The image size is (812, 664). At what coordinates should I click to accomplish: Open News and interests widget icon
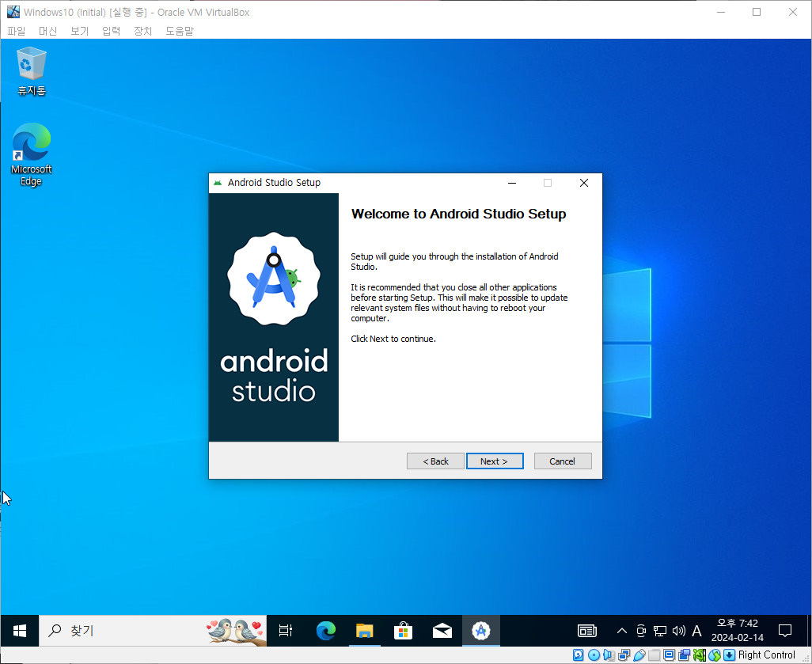(586, 630)
